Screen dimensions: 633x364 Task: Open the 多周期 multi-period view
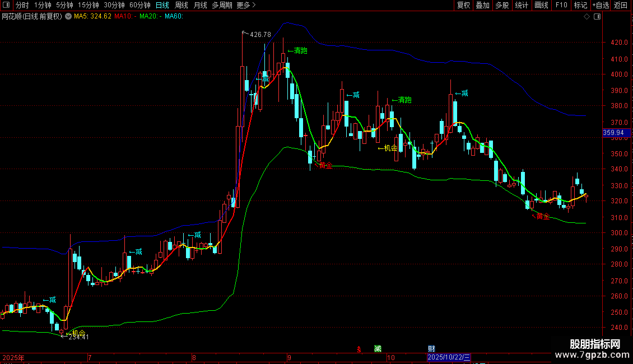[x=222, y=5]
